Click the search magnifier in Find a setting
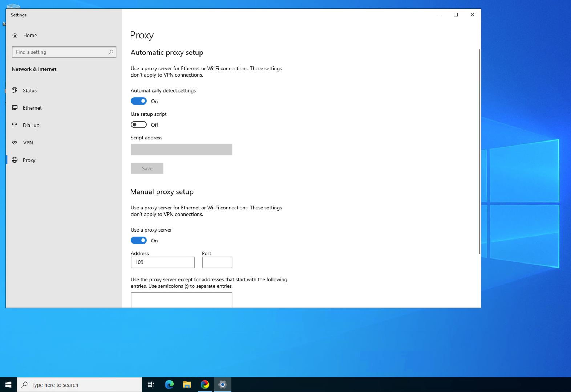The height and width of the screenshot is (392, 571). [111, 52]
